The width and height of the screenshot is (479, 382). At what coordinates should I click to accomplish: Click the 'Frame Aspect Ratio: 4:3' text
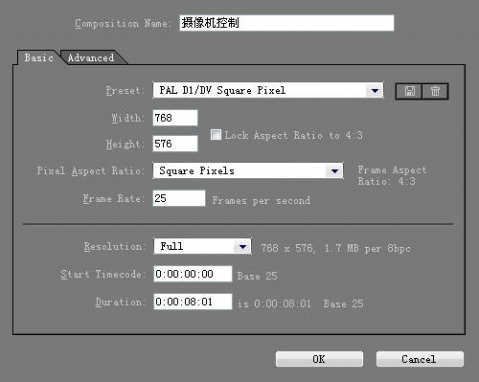tap(392, 176)
